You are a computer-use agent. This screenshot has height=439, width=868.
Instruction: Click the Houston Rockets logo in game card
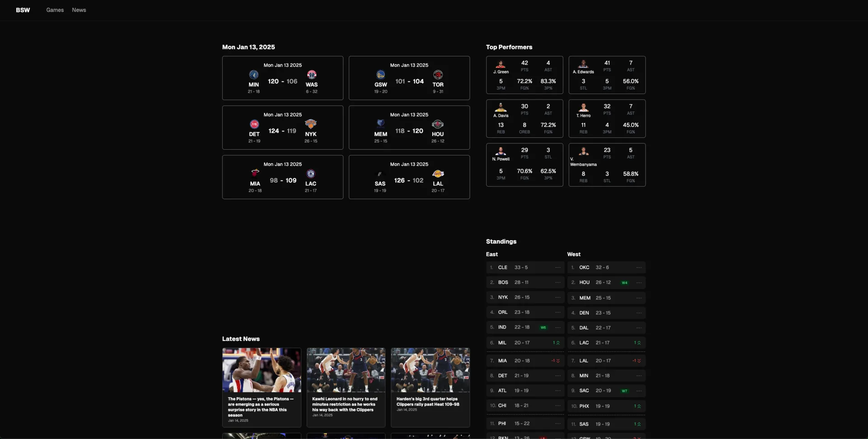[x=438, y=124]
